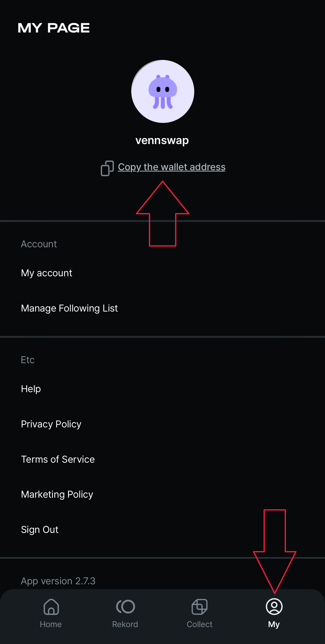
Task: Tap the vennswap username
Action: pos(162,141)
